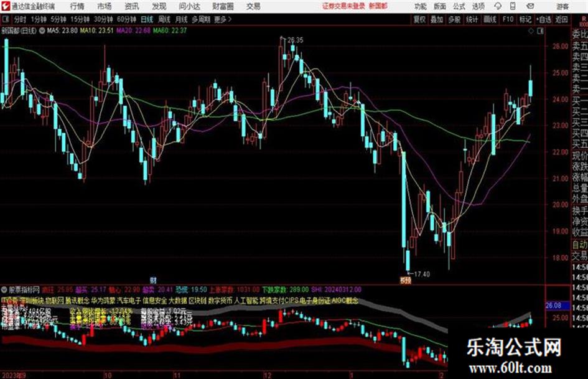Image resolution: width=588 pixels, height=379 pixels.
Task: Click the 人工智能 concept tag
Action: pos(246,301)
